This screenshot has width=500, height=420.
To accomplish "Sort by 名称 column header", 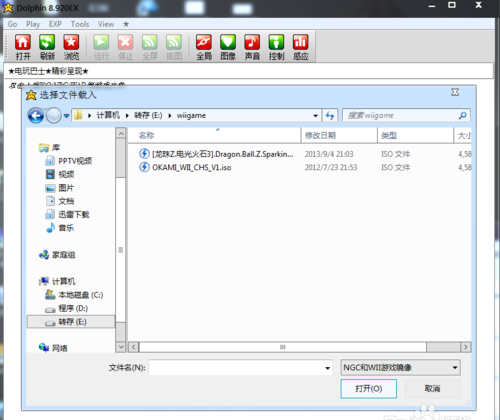I will coord(215,135).
